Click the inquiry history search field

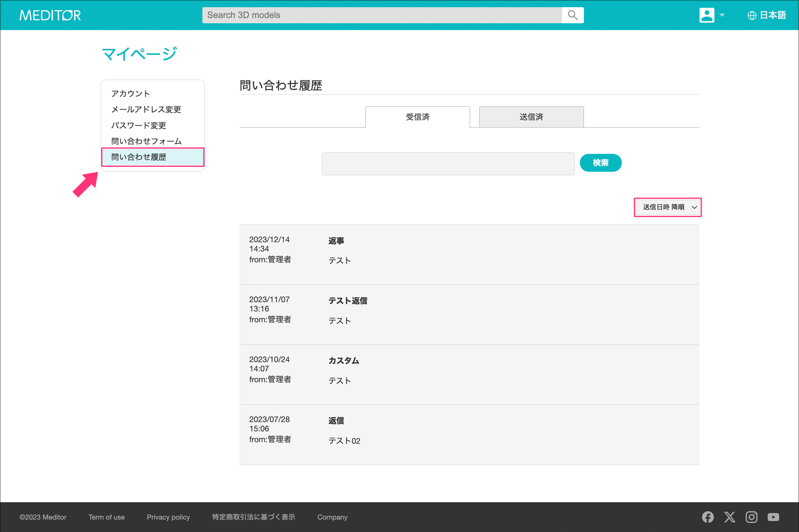click(448, 164)
